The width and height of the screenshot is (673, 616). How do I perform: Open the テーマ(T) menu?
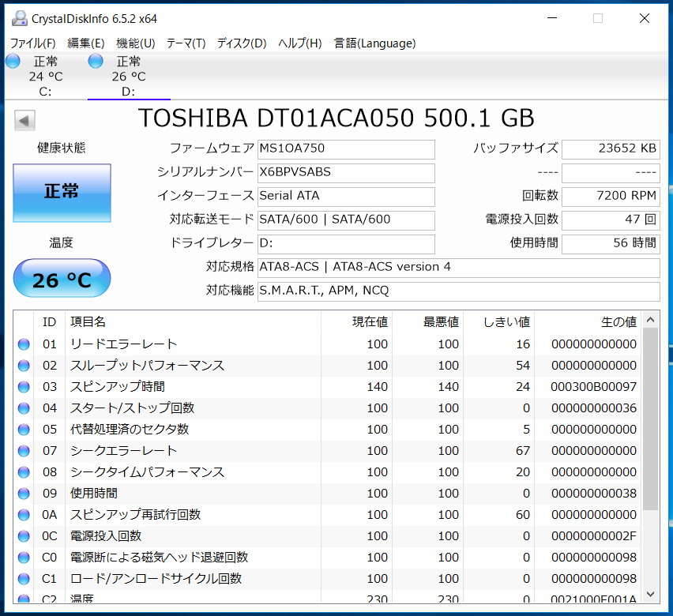pyautogui.click(x=186, y=43)
